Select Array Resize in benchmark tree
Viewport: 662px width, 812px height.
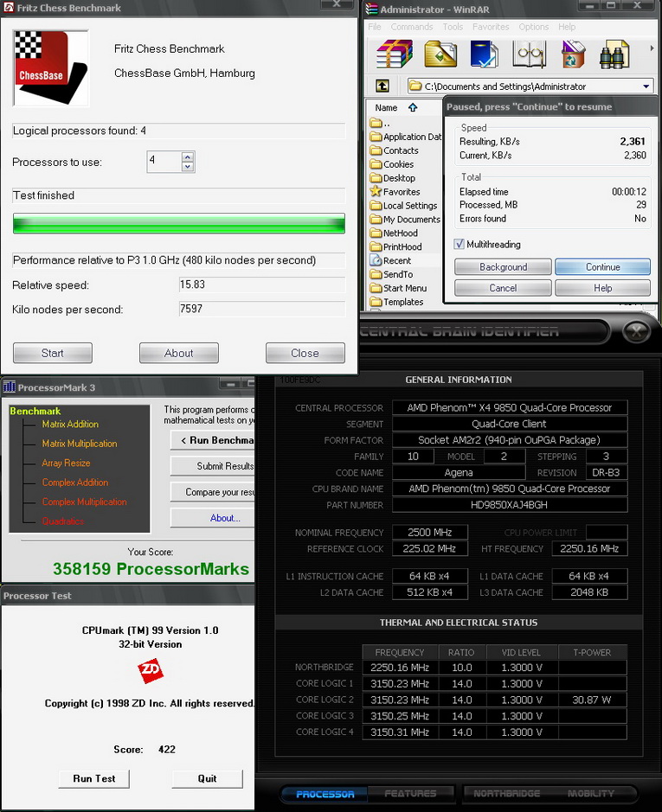[x=66, y=463]
